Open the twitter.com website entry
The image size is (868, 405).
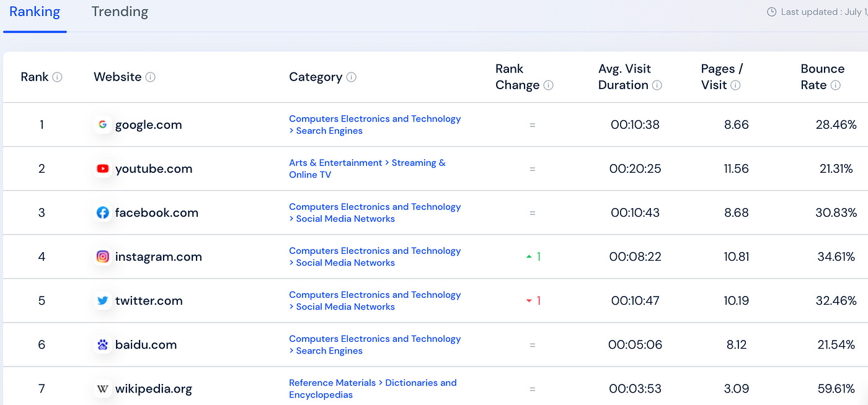coord(149,300)
